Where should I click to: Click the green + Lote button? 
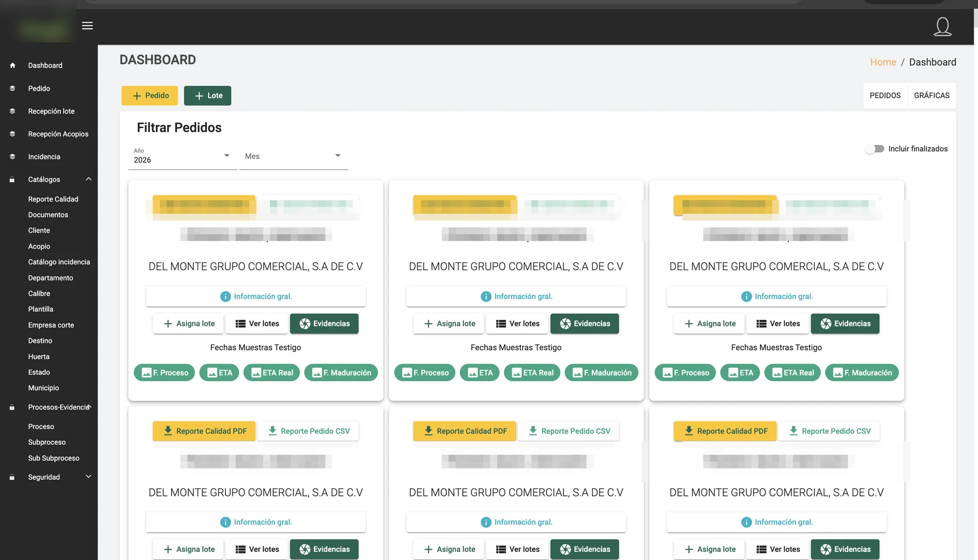pyautogui.click(x=208, y=96)
